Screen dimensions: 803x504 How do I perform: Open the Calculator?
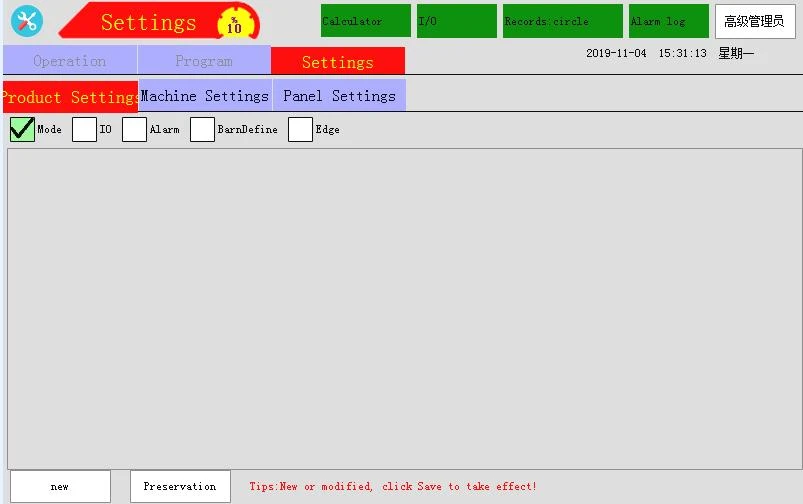[366, 21]
